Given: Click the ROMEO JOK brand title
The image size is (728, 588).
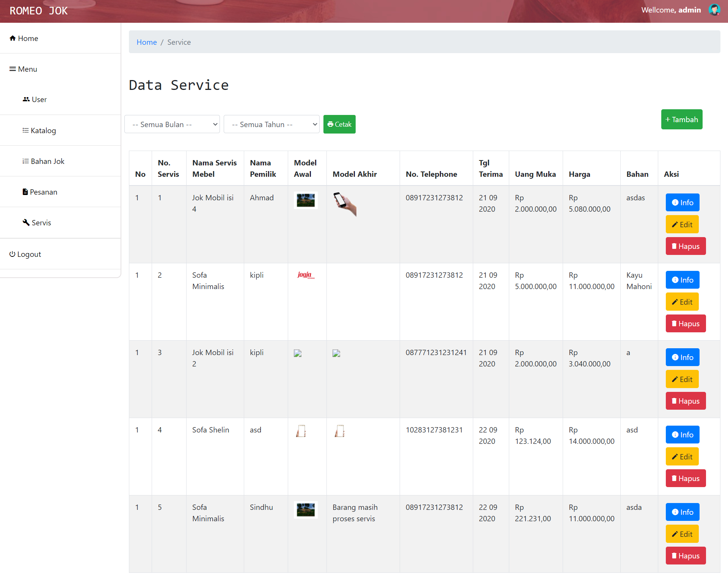Looking at the screenshot, I should (39, 11).
